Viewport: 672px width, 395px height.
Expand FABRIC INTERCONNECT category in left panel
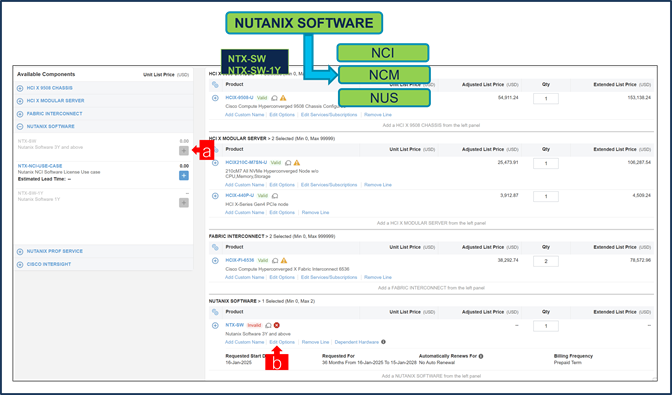[20, 114]
